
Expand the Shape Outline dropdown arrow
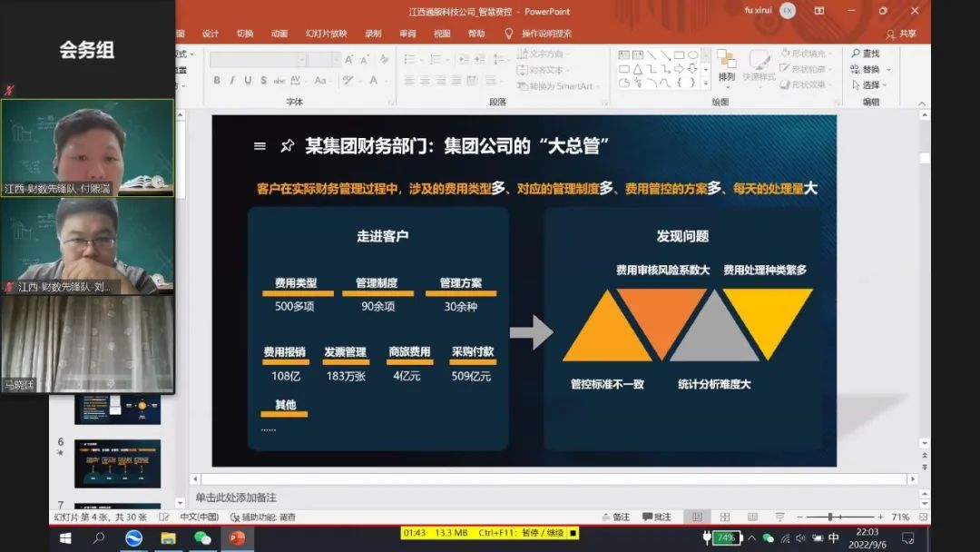coord(830,69)
